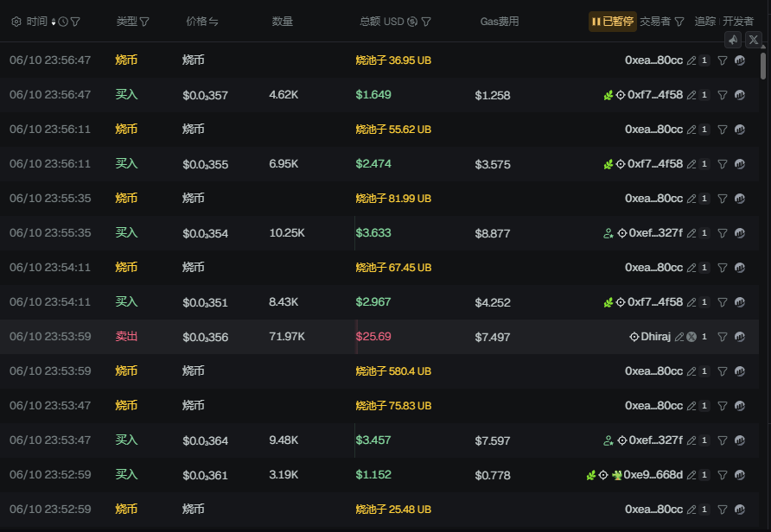Click the pin icon above the scrollbar
This screenshot has width=771, height=532.
pyautogui.click(x=733, y=40)
